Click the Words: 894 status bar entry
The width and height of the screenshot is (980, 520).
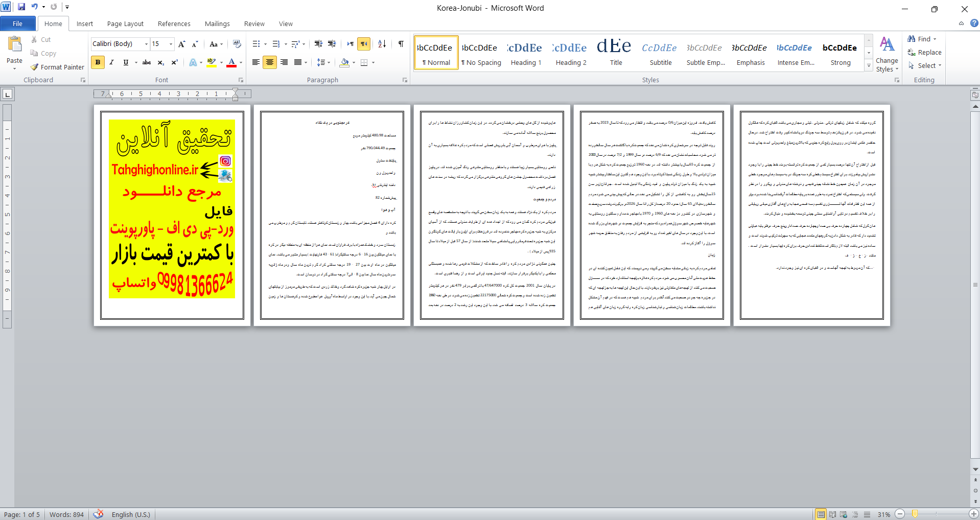66,514
